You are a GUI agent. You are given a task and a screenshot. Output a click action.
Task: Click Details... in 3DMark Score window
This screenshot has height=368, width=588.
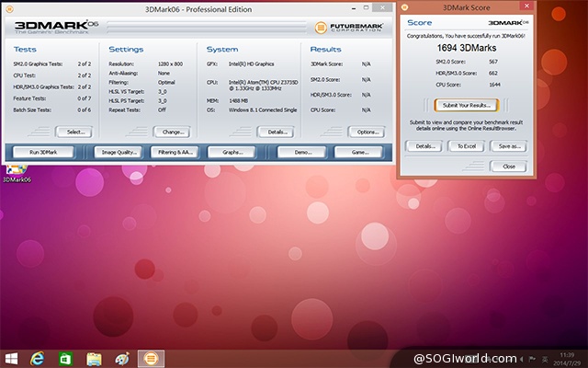tap(424, 146)
